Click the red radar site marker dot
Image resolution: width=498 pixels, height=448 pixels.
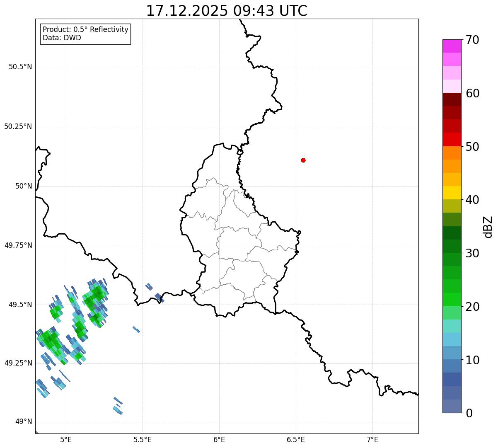pyautogui.click(x=303, y=160)
